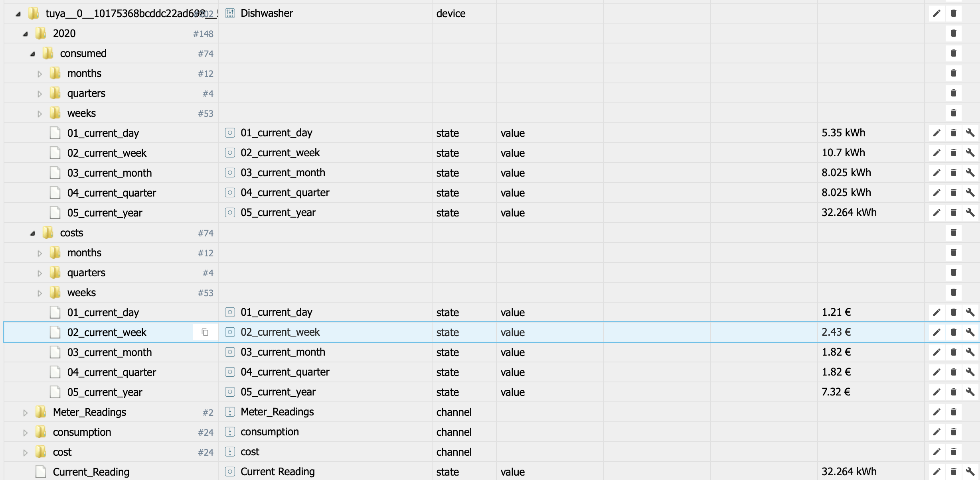Select costs 04_current_quarter tree item
The height and width of the screenshot is (480, 980).
(x=111, y=372)
